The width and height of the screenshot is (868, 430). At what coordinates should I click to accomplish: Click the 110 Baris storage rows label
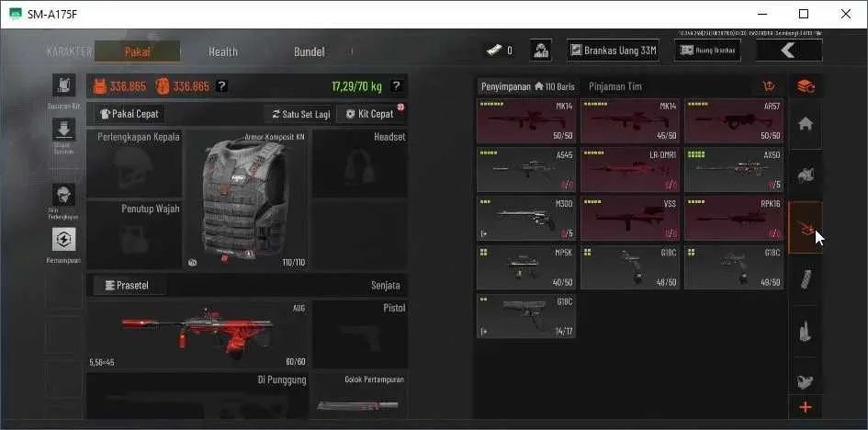(x=555, y=86)
